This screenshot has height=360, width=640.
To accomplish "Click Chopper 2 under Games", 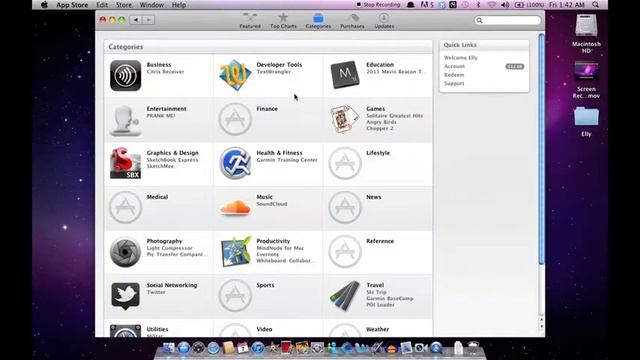I will coord(380,128).
